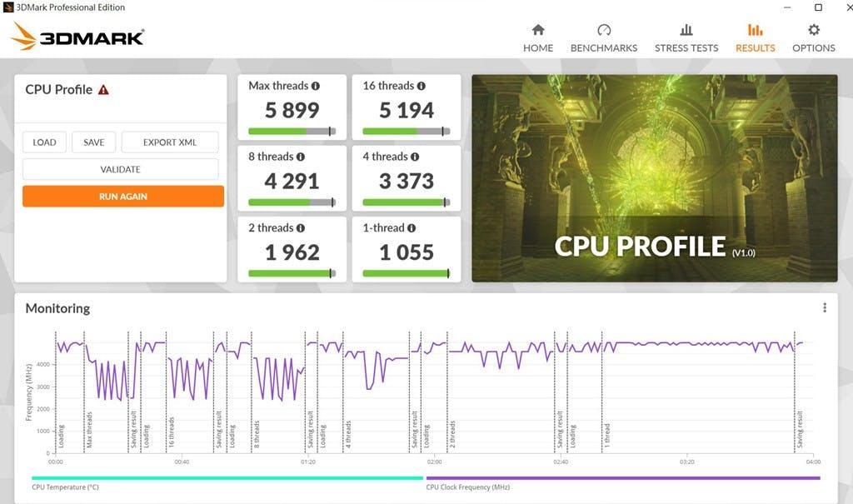Click the 3DMark logo

point(77,37)
